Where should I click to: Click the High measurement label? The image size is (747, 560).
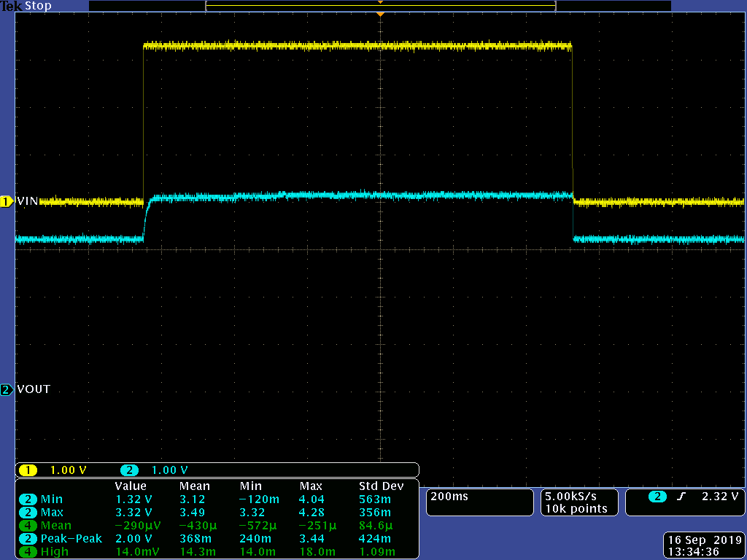pyautogui.click(x=55, y=552)
